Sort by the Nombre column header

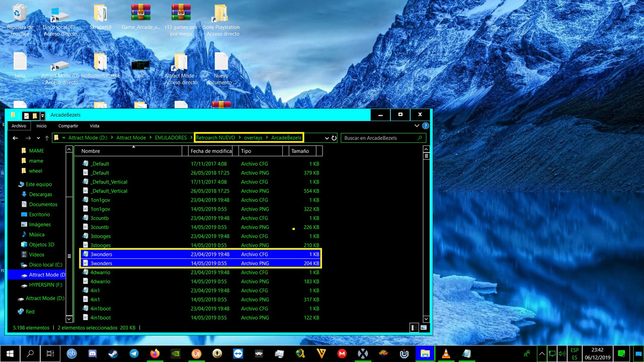point(132,151)
